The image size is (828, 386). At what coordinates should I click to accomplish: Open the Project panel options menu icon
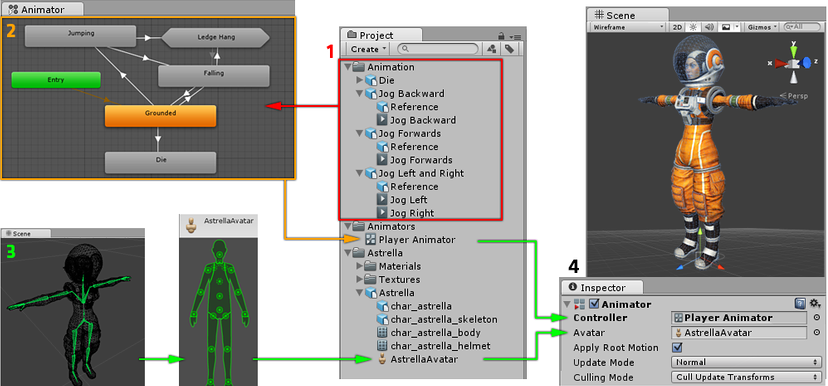515,37
